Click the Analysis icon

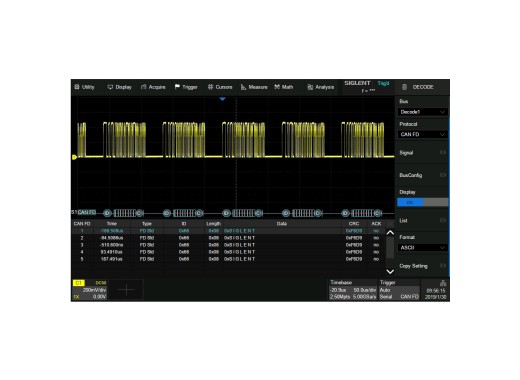(310, 87)
